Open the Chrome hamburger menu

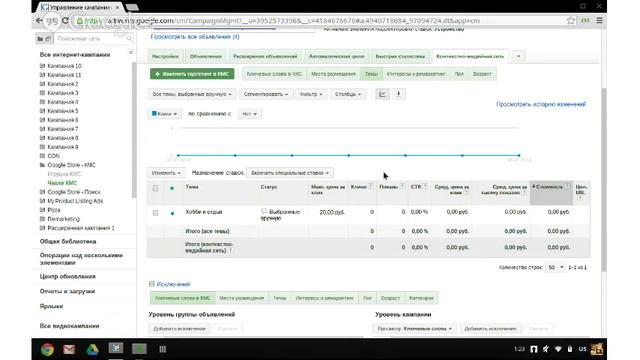599,20
